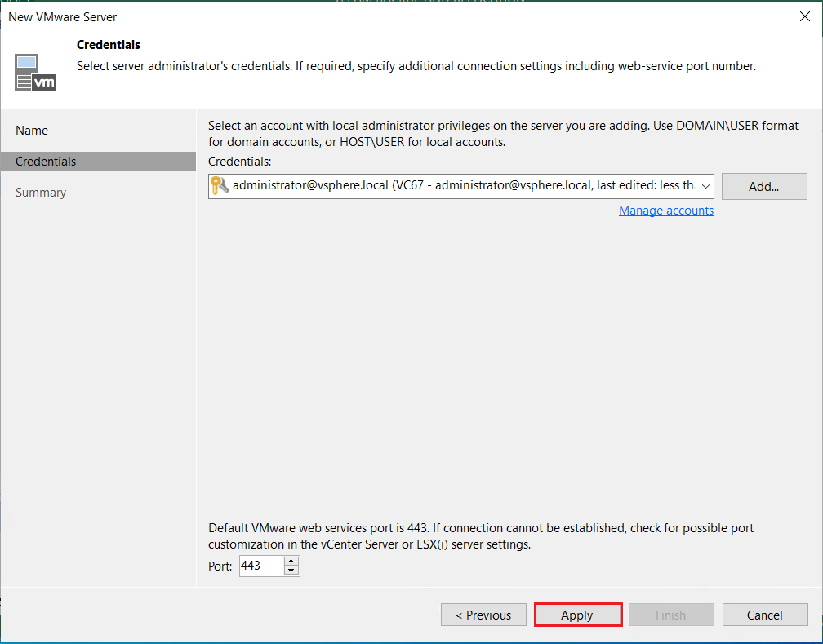Click the 'Credentials:' field label

(x=240, y=161)
